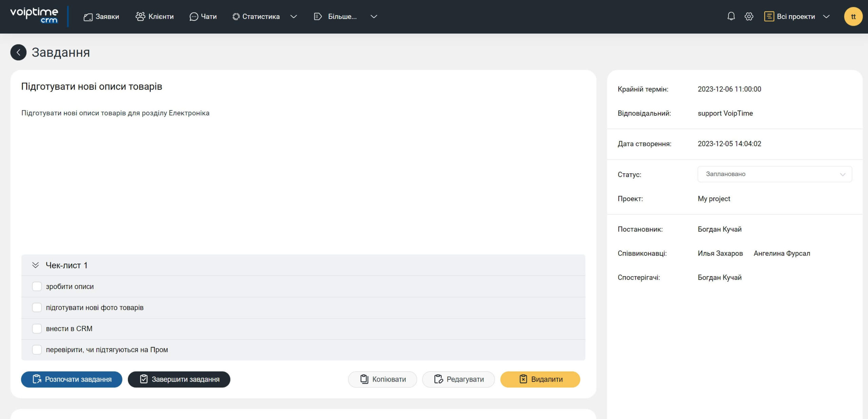
Task: Tick 'підготувати нові фото товарів' checkbox
Action: pyautogui.click(x=37, y=307)
